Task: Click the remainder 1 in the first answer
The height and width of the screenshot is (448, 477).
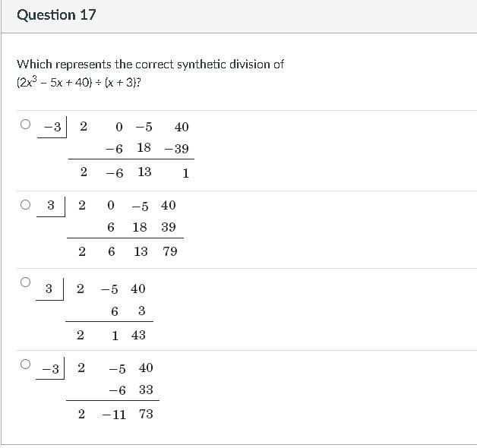Action: (x=185, y=174)
